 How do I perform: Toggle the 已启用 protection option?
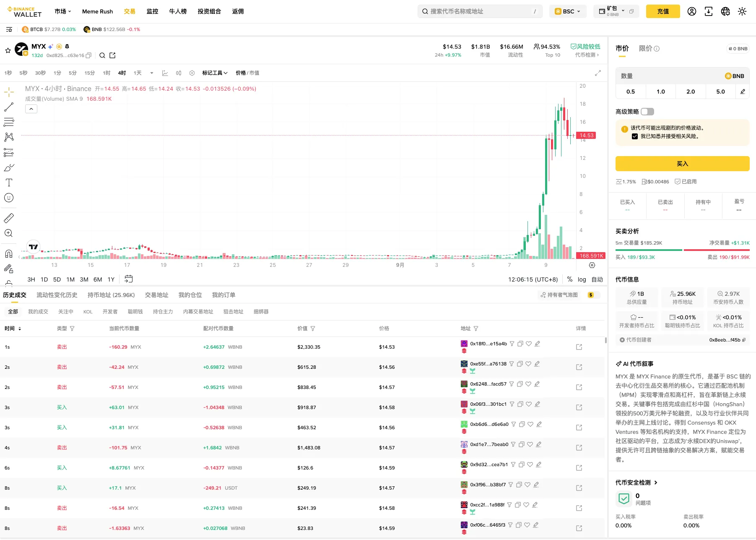click(686, 182)
